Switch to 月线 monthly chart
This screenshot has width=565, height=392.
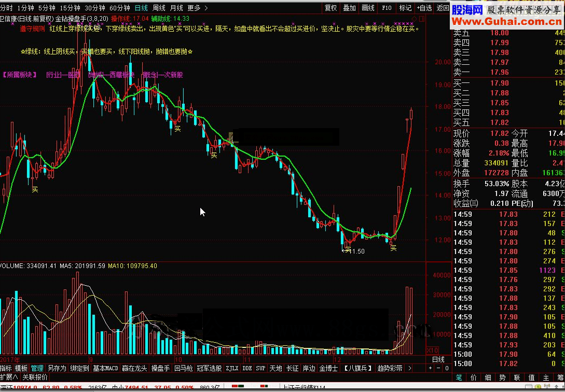pyautogui.click(x=176, y=8)
